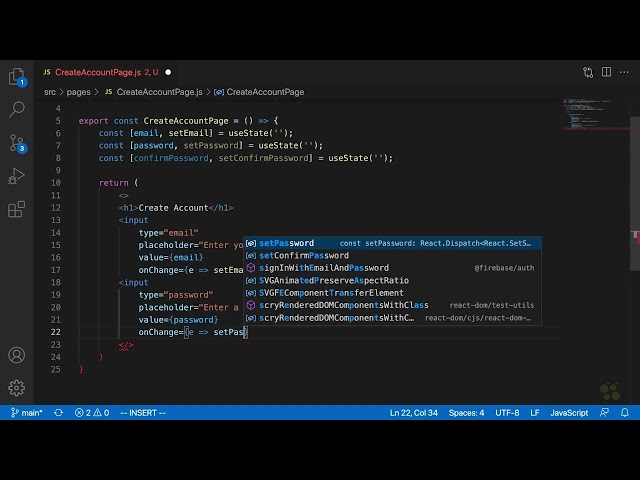Click type="password" on line 19
Viewport: 640px width, 480px height.
tap(176, 295)
